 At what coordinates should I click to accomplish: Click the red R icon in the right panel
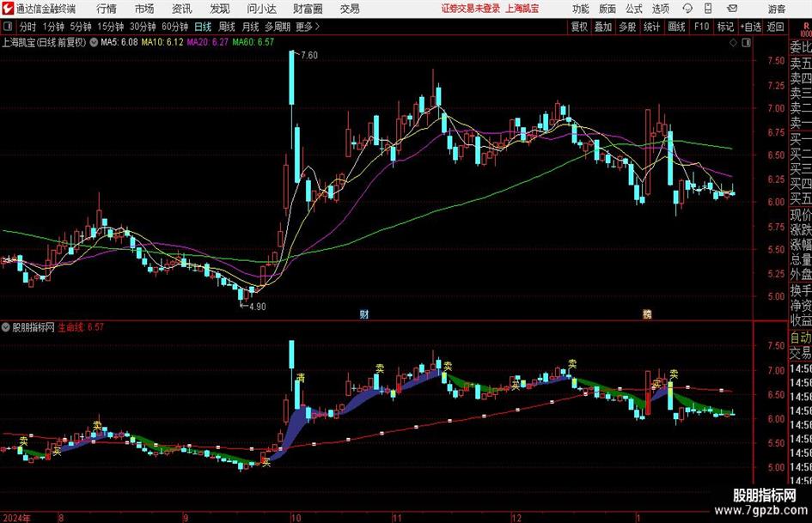point(805,28)
